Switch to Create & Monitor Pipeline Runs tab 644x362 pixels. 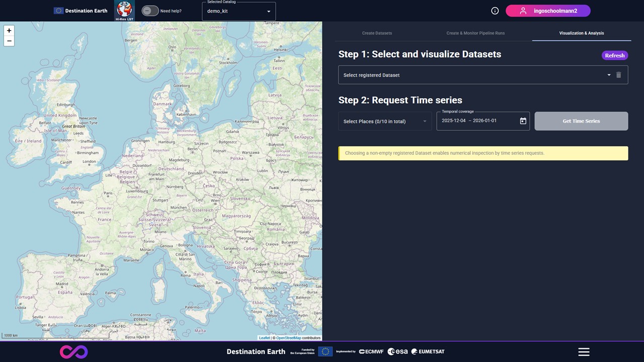click(x=475, y=33)
